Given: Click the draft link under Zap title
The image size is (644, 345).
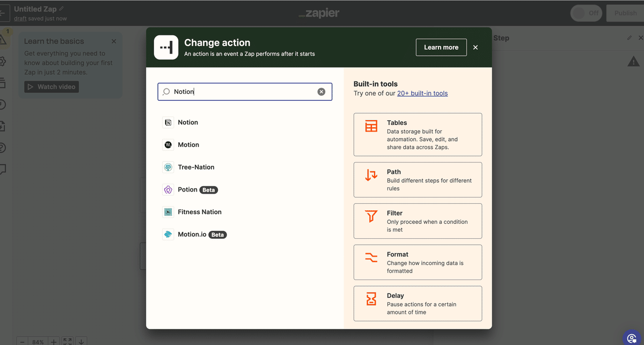Looking at the screenshot, I should coord(20,19).
